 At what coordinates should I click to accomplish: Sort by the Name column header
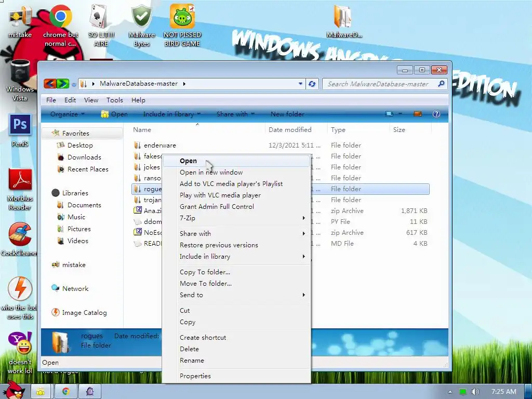coord(197,129)
